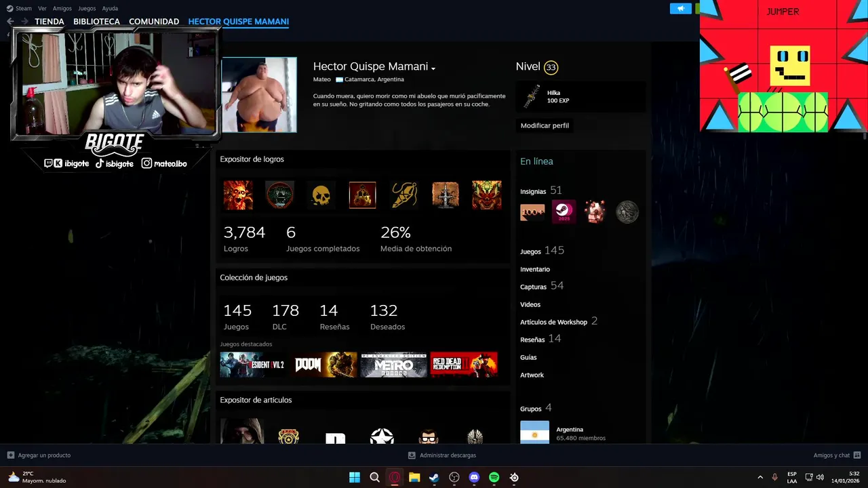Screen dimensions: 868x488
Task: Open Administrar descargas
Action: coord(442,455)
